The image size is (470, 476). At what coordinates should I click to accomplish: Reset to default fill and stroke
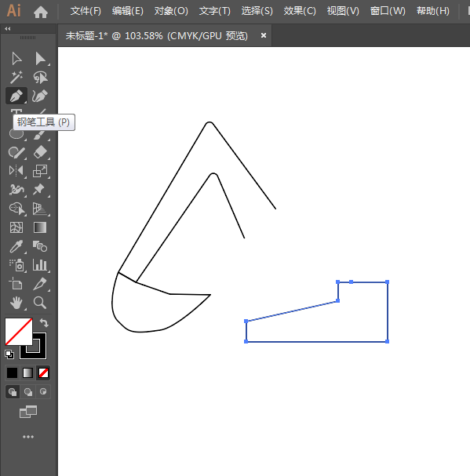tap(9, 354)
